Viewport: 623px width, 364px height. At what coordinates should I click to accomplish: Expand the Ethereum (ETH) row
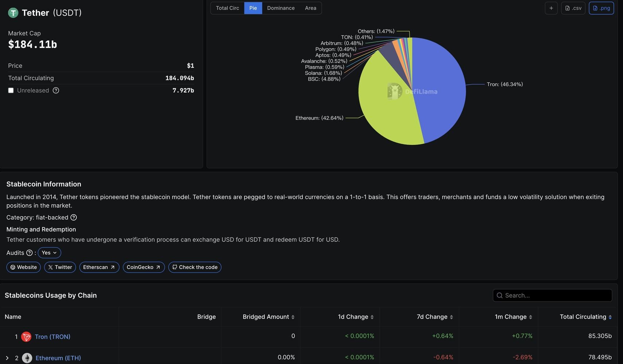[x=7, y=358]
